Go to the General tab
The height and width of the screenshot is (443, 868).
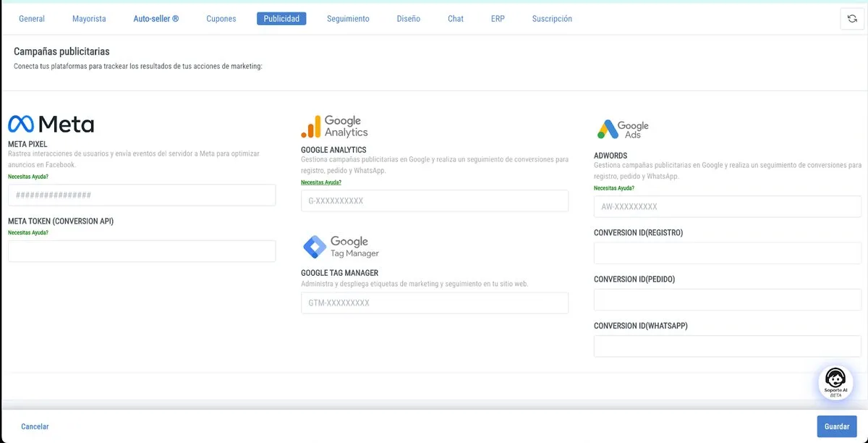coord(32,18)
